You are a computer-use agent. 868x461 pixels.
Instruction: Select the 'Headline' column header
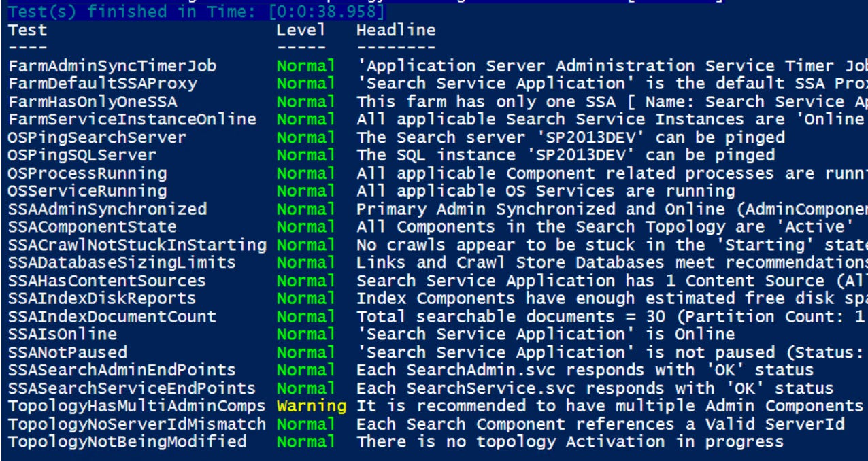(394, 30)
